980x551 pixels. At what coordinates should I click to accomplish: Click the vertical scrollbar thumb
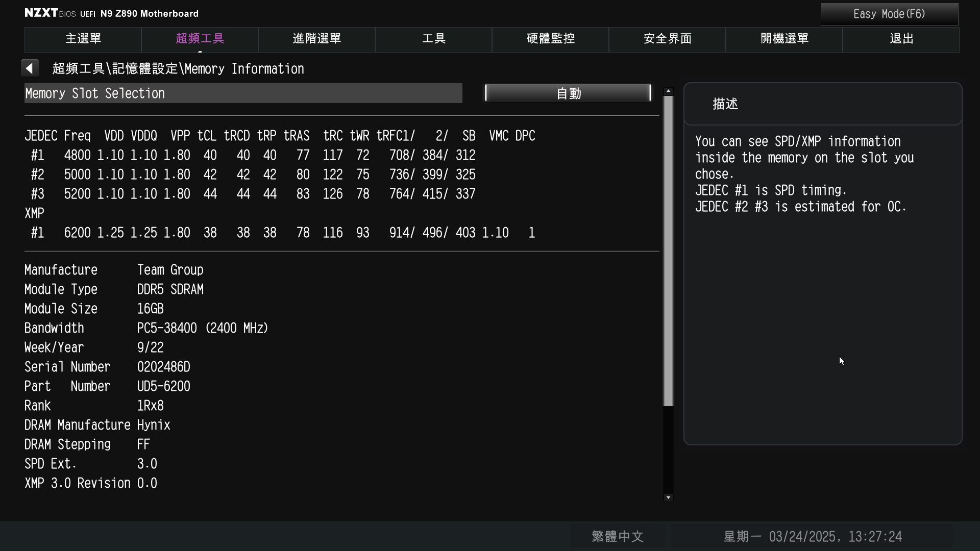point(668,251)
